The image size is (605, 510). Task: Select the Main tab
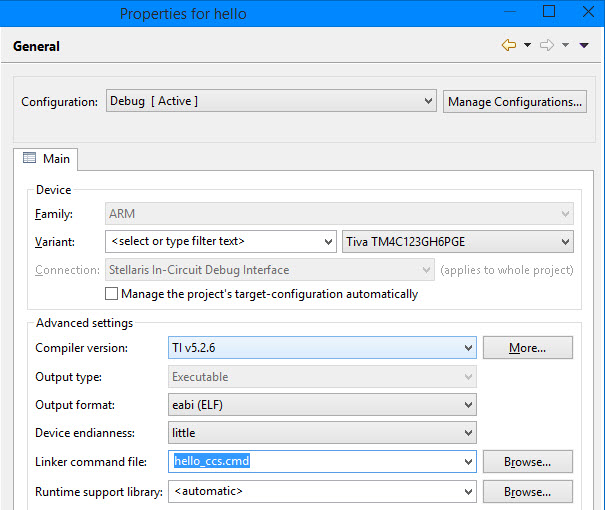(x=46, y=159)
